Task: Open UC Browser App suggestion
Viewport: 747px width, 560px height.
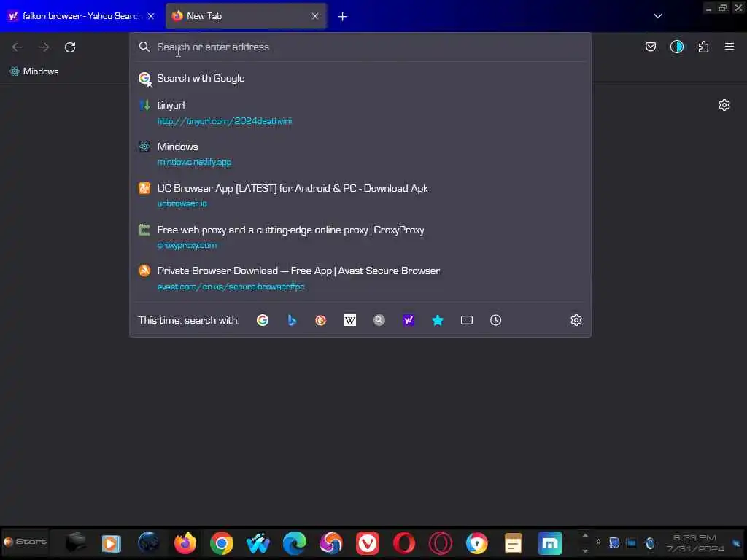Action: point(360,195)
